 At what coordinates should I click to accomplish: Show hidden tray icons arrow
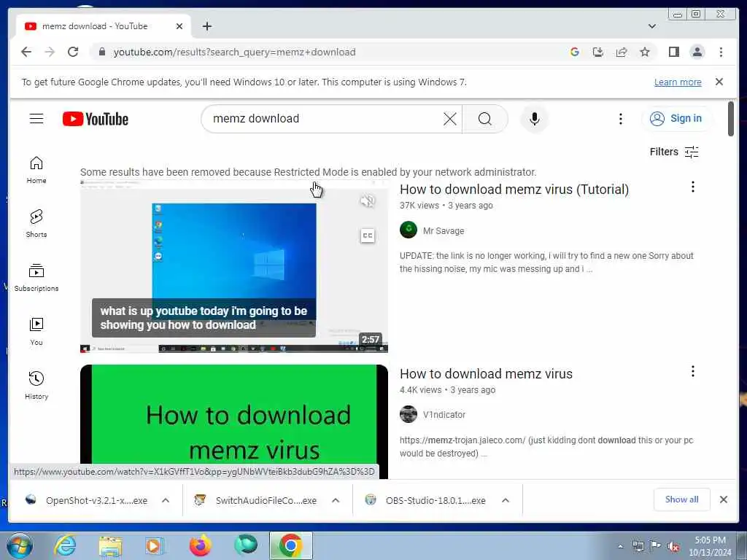point(620,547)
